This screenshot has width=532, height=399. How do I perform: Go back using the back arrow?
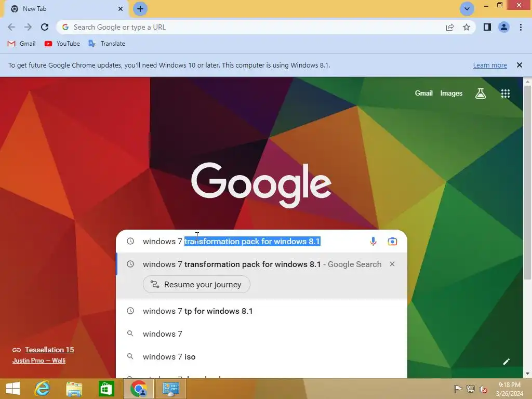11,27
